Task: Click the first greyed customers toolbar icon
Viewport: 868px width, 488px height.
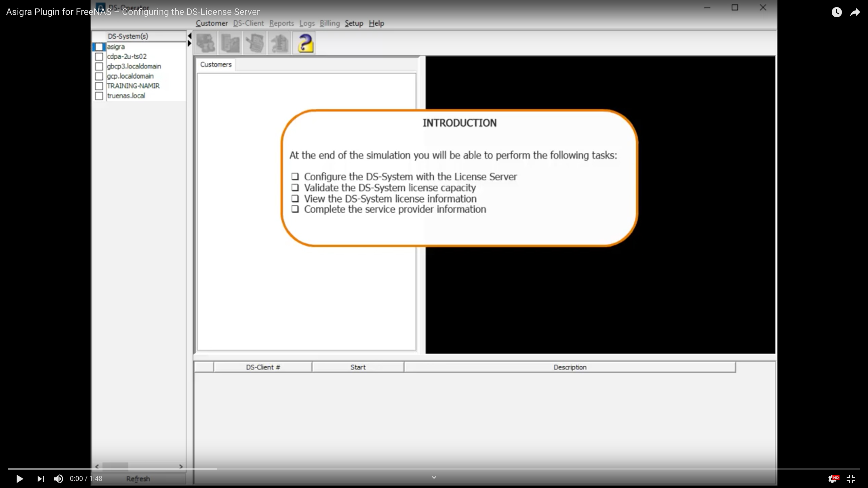Action: coord(206,43)
